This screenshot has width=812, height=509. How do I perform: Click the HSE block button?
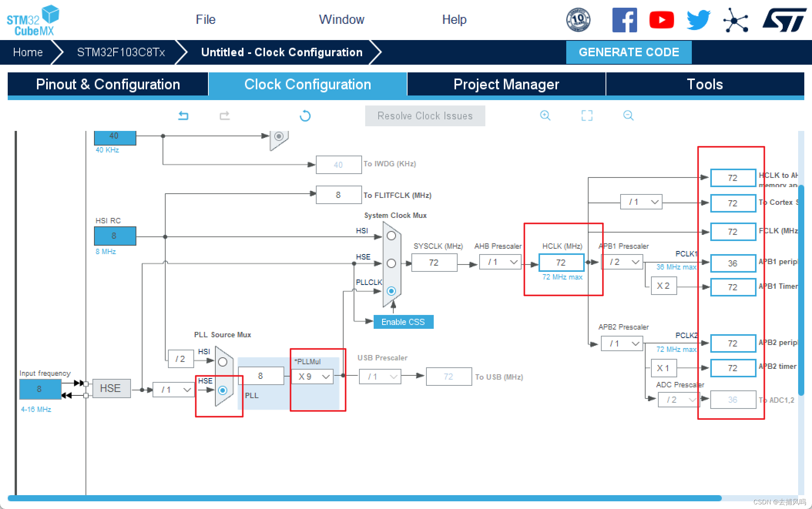click(x=111, y=388)
